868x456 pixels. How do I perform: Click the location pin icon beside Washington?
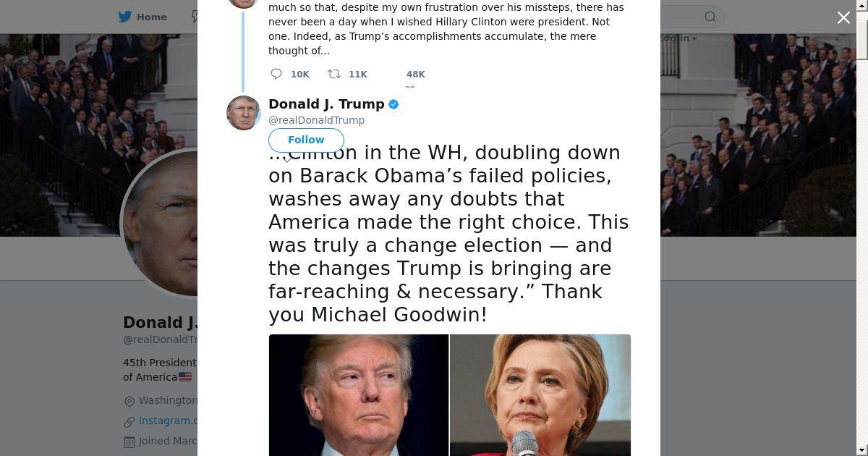click(129, 401)
